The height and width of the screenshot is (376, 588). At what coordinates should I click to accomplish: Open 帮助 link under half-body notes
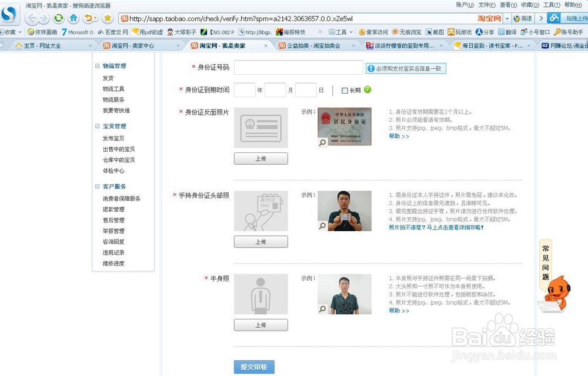399,311
